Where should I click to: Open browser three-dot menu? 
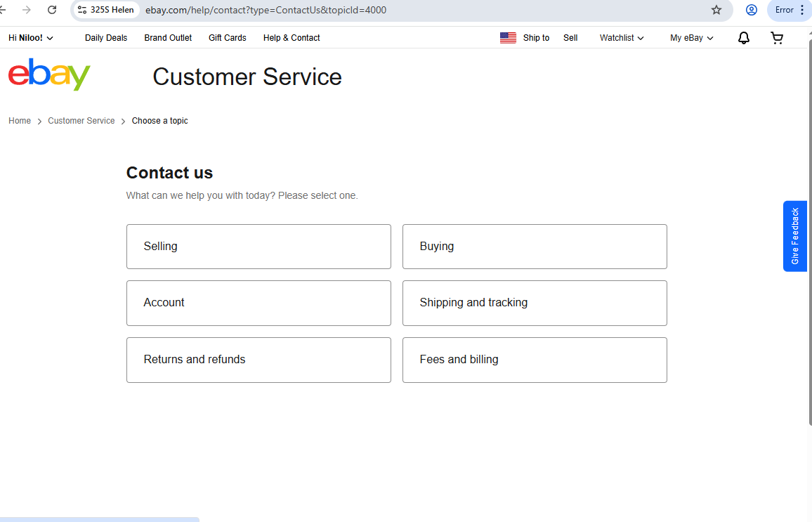coord(802,10)
